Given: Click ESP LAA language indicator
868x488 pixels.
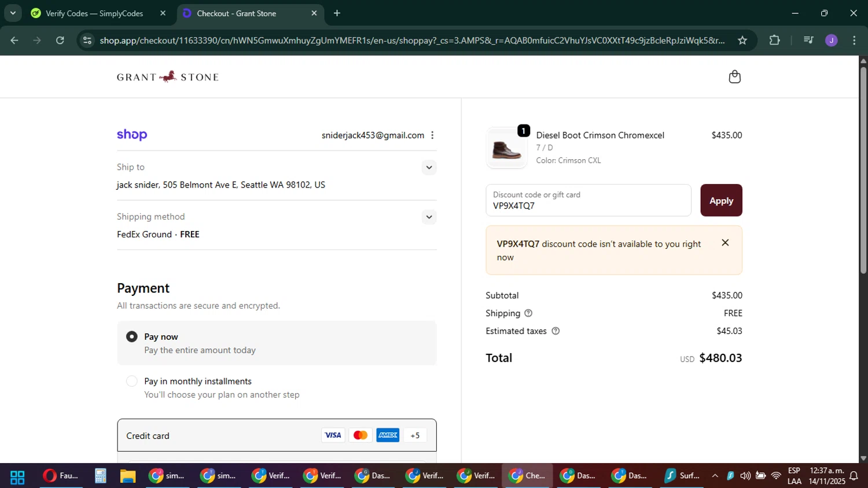Looking at the screenshot, I should click(x=794, y=476).
